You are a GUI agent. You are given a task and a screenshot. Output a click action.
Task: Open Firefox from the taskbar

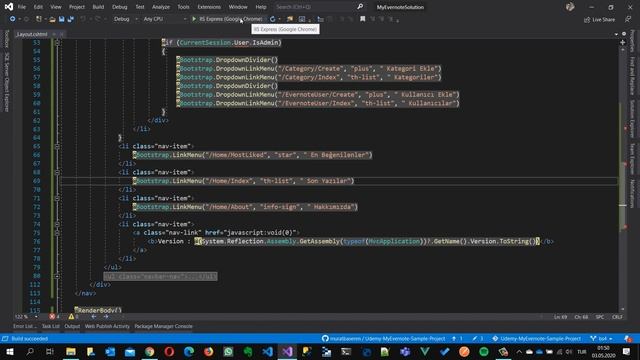point(209,351)
